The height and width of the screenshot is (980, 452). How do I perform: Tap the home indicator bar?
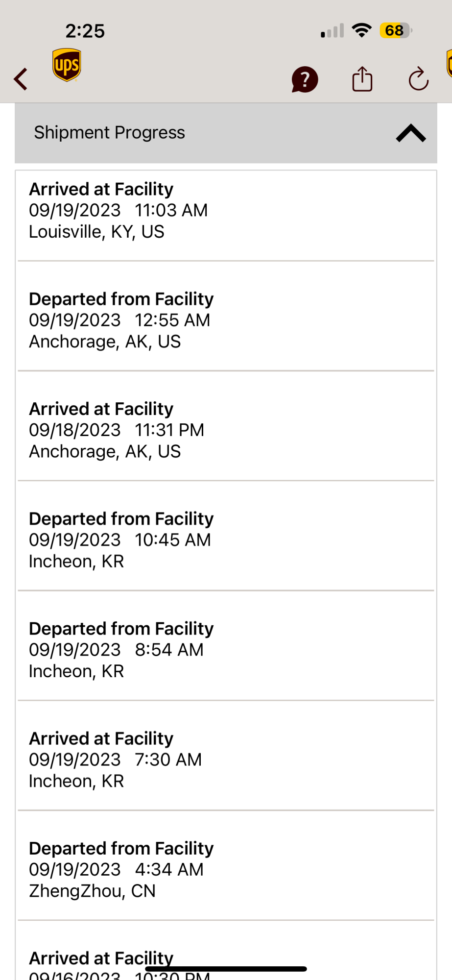click(x=226, y=969)
